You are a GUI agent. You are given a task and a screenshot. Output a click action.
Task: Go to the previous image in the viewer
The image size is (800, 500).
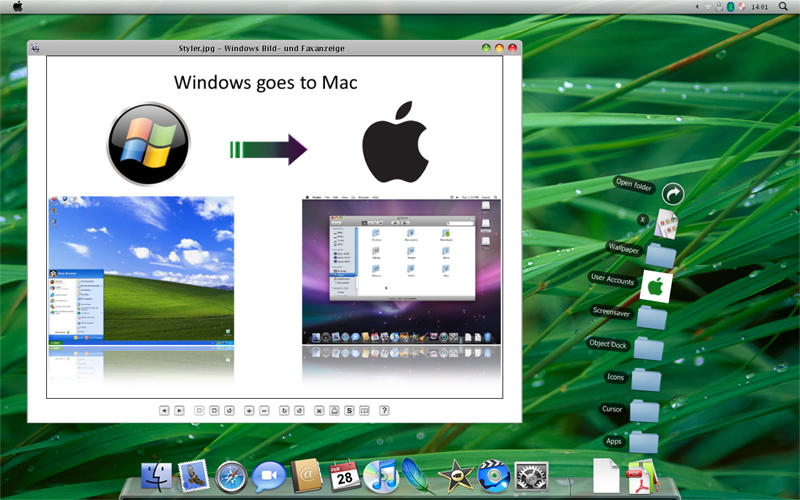click(164, 410)
